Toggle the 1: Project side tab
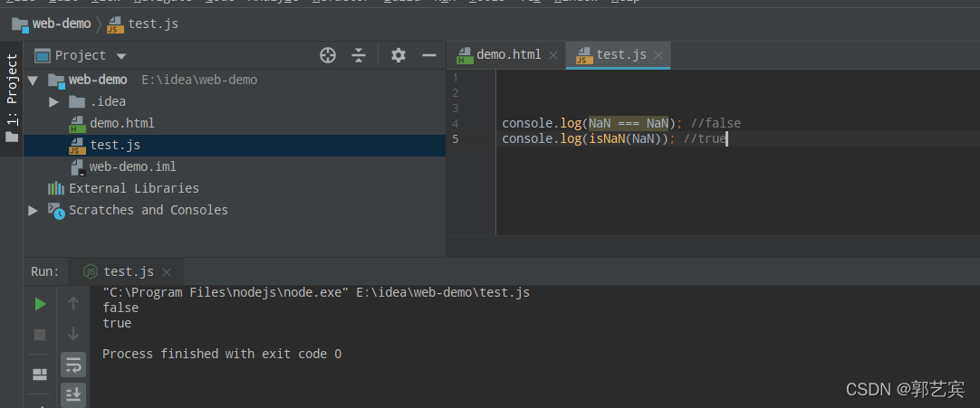 click(12, 97)
